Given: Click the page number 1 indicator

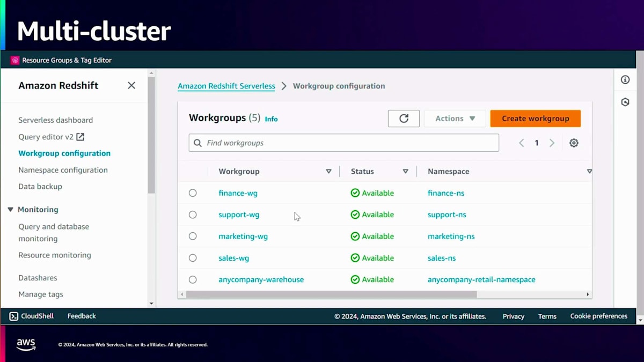Looking at the screenshot, I should [537, 143].
